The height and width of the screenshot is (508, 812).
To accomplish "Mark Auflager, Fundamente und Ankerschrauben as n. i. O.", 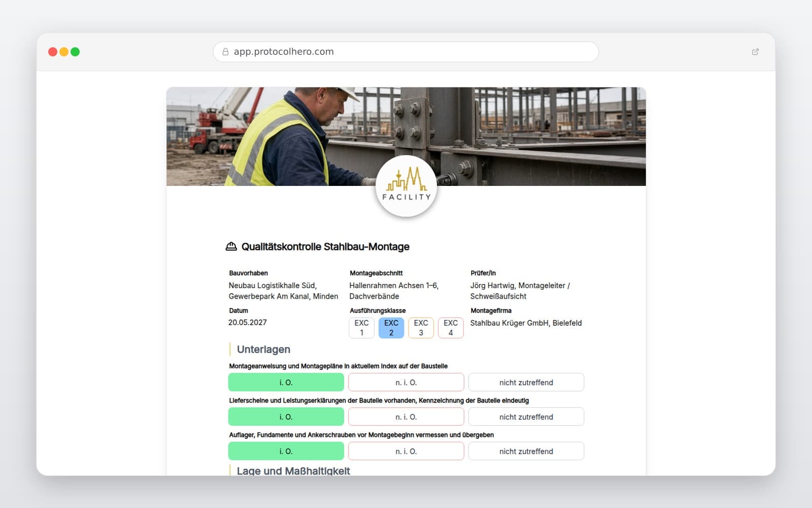I will (406, 451).
